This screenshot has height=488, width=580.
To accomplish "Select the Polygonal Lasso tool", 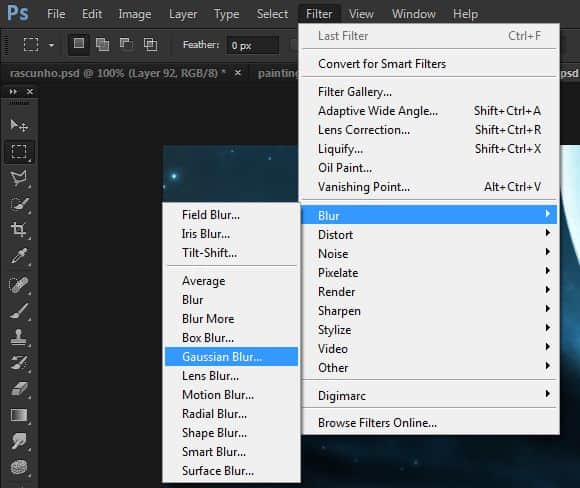I will tap(18, 178).
